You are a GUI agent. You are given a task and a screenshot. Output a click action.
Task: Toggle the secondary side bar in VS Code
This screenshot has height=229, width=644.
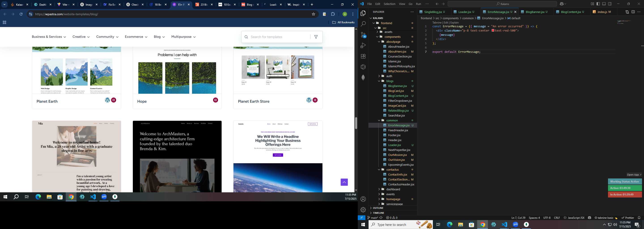click(x=610, y=4)
